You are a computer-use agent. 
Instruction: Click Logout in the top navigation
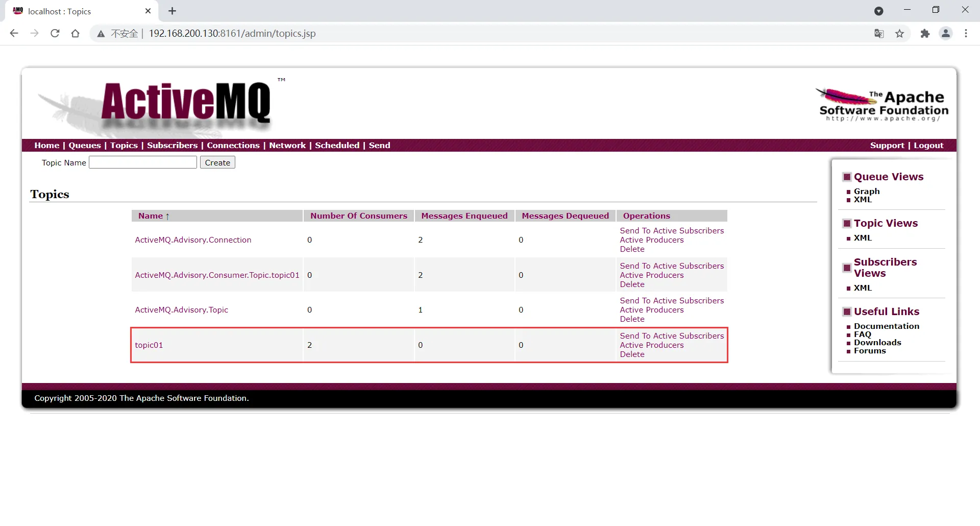pos(928,146)
